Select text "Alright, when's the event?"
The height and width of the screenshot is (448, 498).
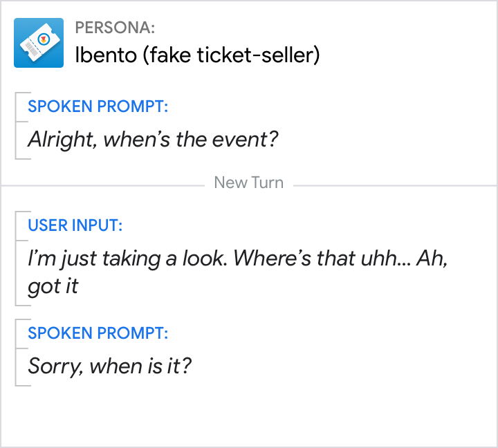coord(153,140)
